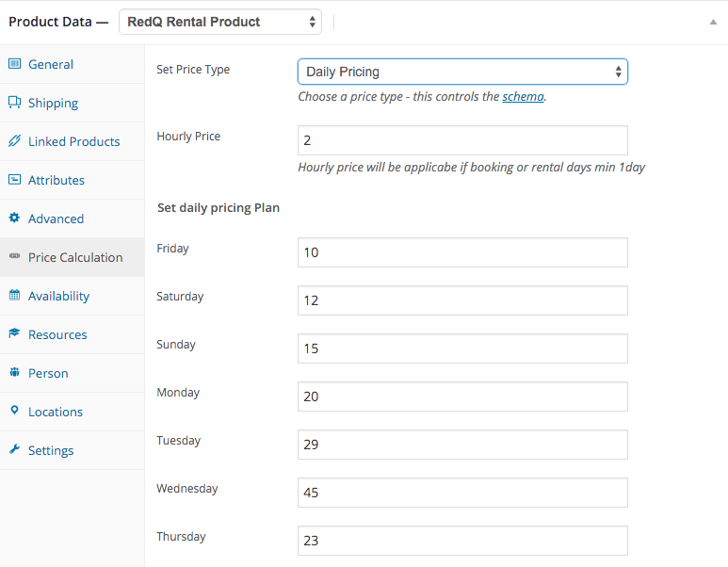Click the Person group icon

coord(14,372)
